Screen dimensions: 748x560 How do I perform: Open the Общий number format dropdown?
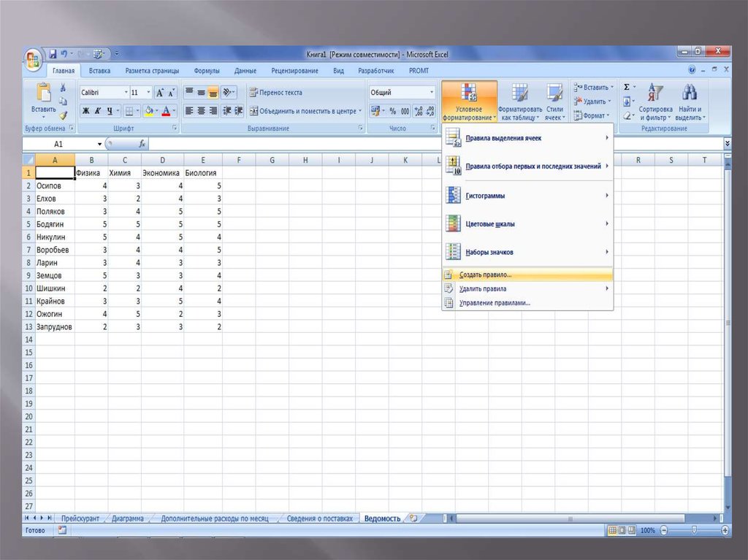pos(432,93)
